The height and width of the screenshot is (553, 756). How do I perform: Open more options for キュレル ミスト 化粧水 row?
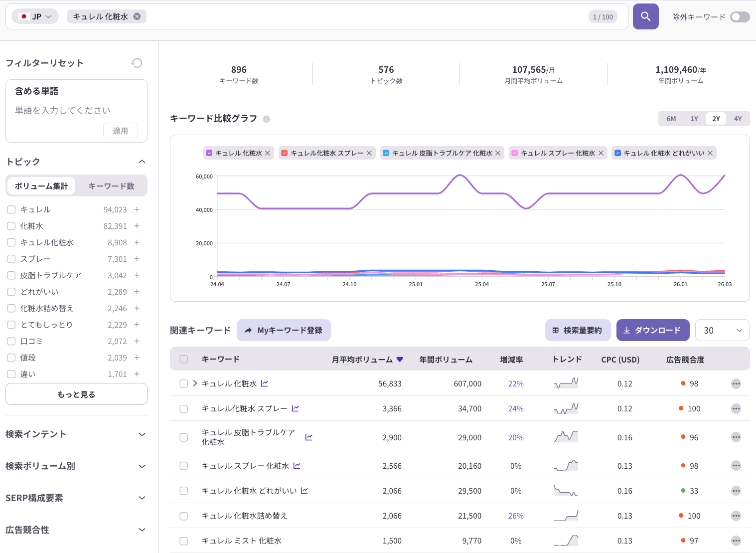[x=736, y=541]
